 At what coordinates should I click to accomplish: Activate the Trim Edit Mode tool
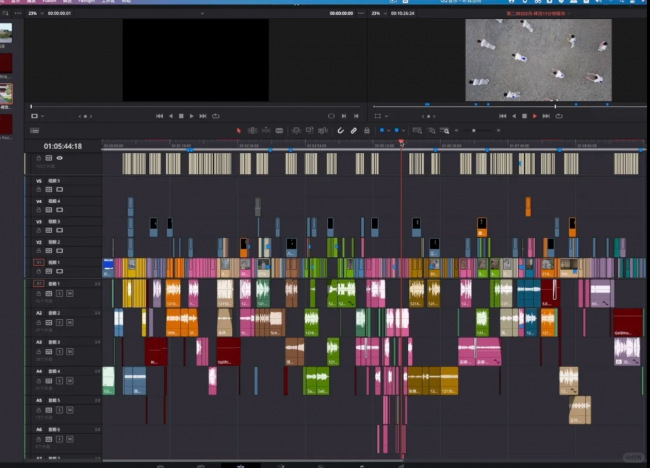click(252, 130)
